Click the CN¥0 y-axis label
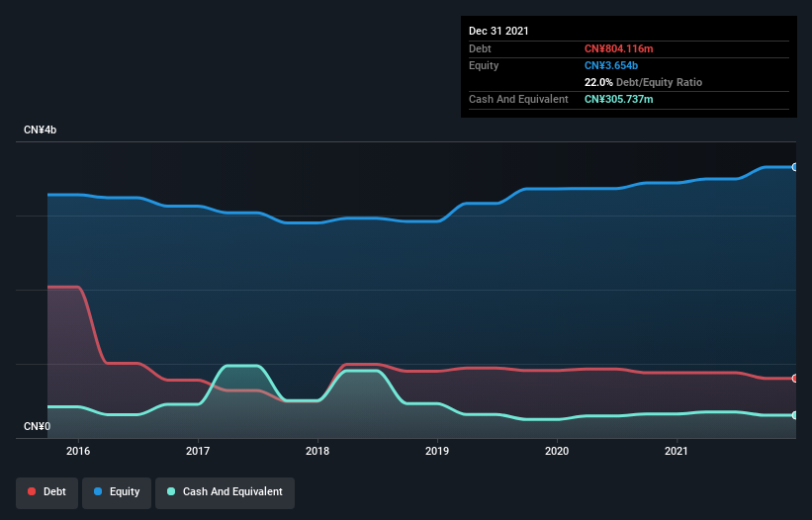812x520 pixels. [38, 426]
